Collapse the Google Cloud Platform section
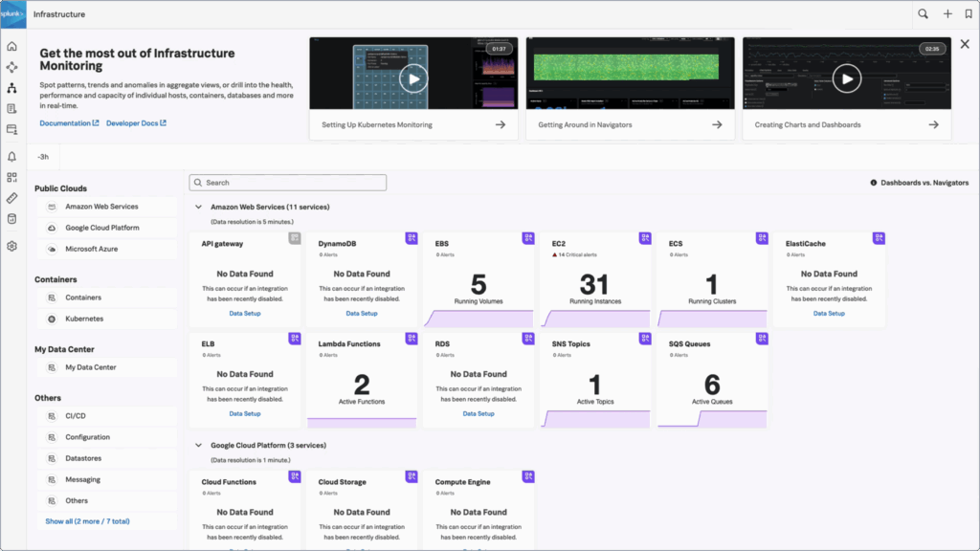The height and width of the screenshot is (551, 980). (199, 444)
